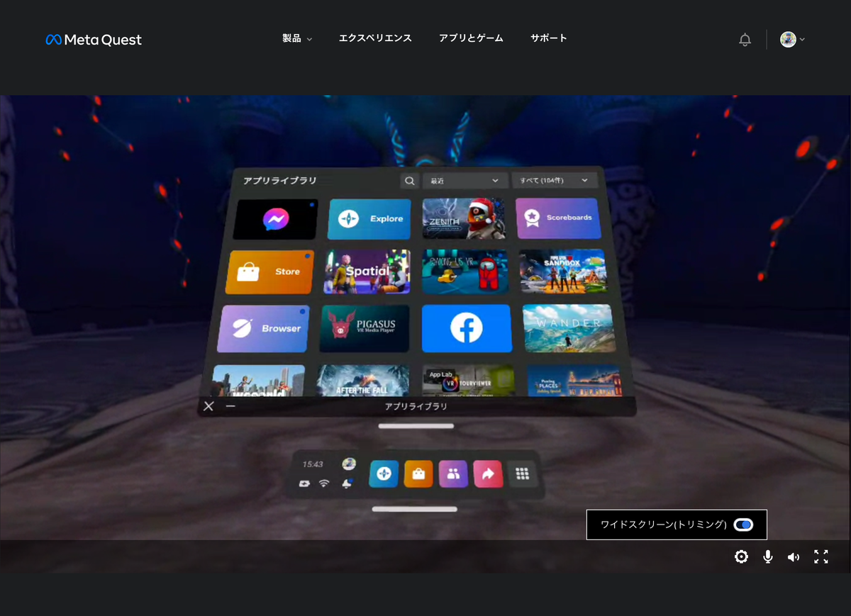This screenshot has width=851, height=616.
Task: Open the Pigasus VR Media Player tile
Action: (365, 329)
